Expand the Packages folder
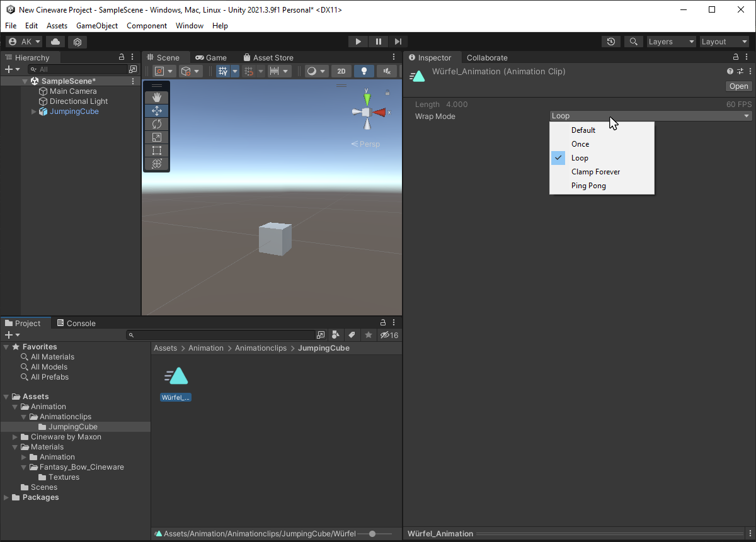This screenshot has width=756, height=542. click(x=6, y=497)
